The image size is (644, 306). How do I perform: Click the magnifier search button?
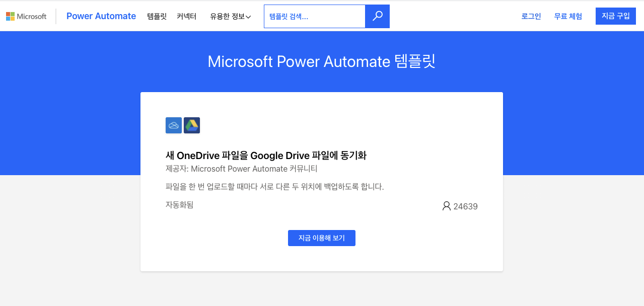click(377, 16)
